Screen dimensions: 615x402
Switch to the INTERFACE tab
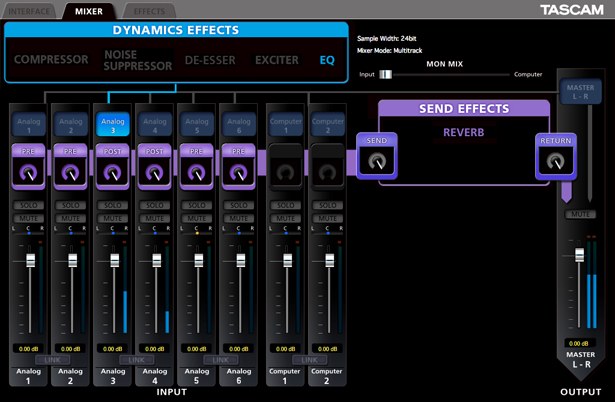tap(29, 11)
